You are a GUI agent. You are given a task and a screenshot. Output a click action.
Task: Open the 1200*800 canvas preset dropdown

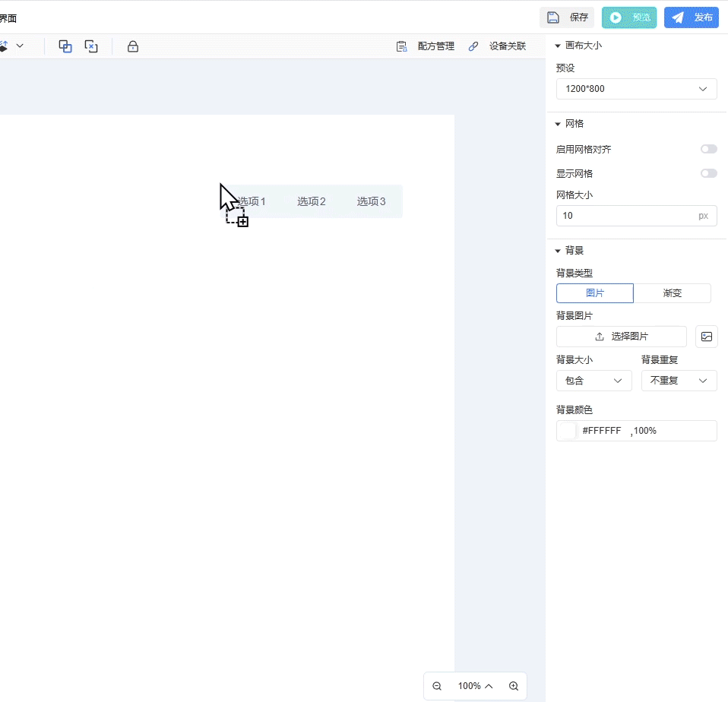[x=636, y=89]
